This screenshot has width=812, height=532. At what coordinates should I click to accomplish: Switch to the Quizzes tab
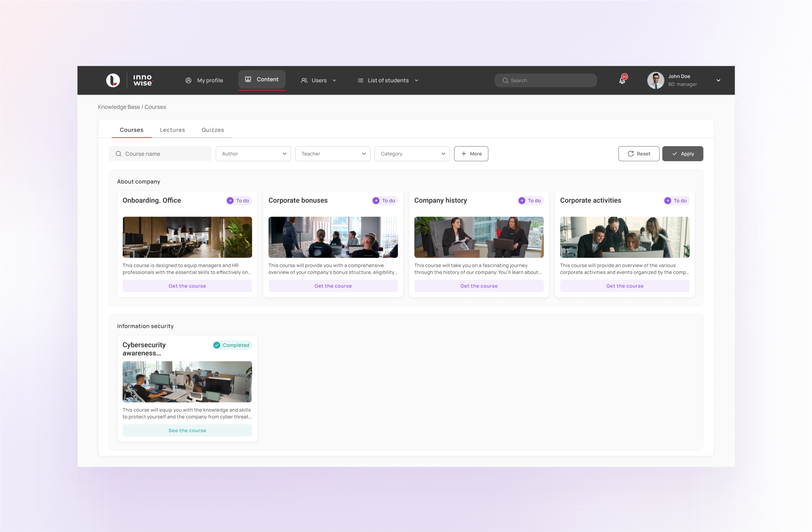[213, 130]
